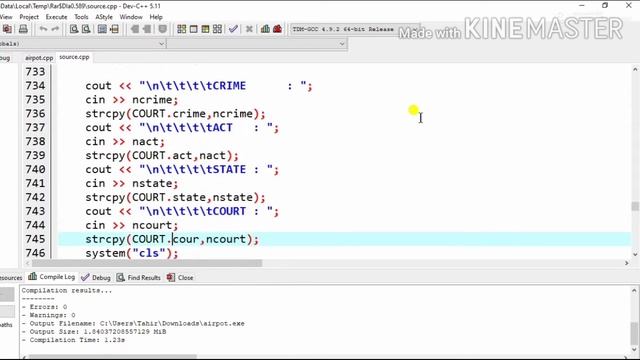640x360 pixels.
Task: Click the line 'system("cls");'
Action: (x=131, y=253)
